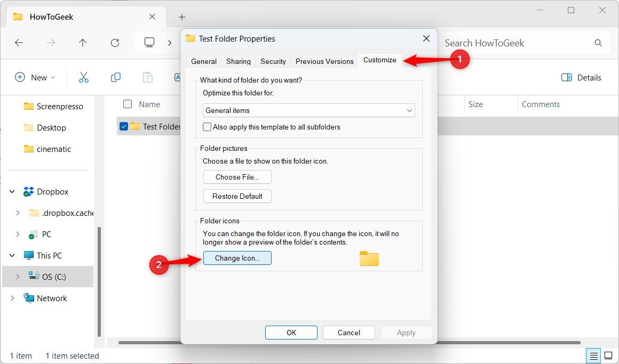The image size is (619, 364).
Task: Sort by the Size column header
Action: coord(475,104)
